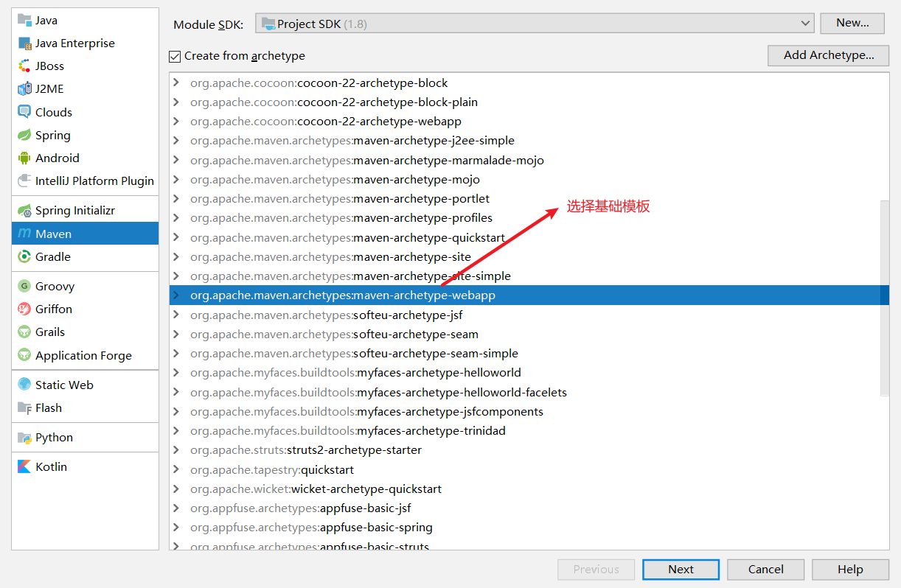Click the JBoss icon in sidebar
The height and width of the screenshot is (588, 901).
click(24, 66)
